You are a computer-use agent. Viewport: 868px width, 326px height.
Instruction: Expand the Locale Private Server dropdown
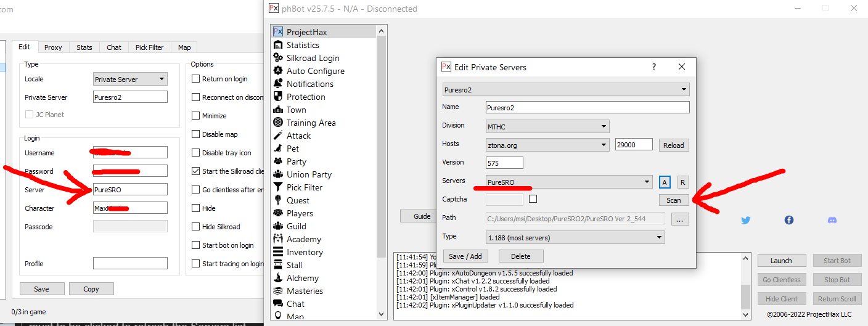click(x=130, y=79)
